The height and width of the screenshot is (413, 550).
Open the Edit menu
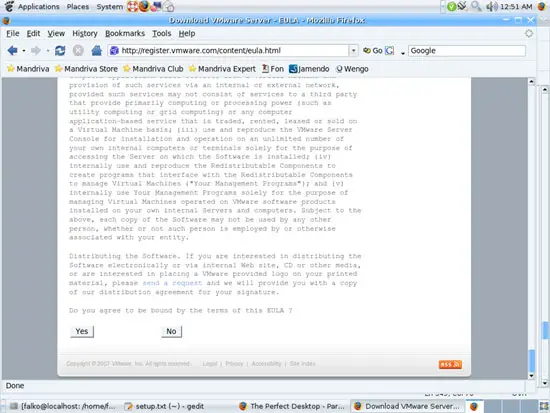click(33, 33)
